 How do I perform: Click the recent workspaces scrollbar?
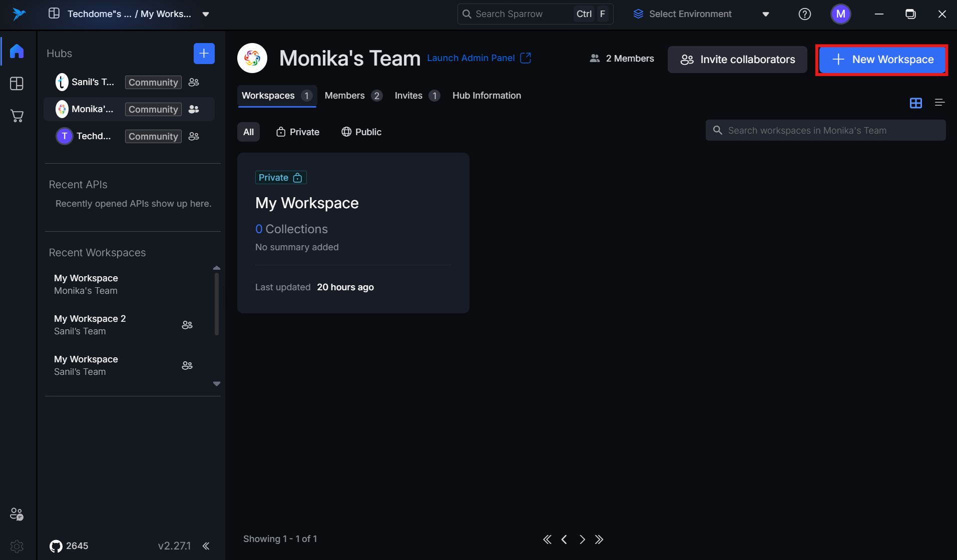pyautogui.click(x=217, y=304)
